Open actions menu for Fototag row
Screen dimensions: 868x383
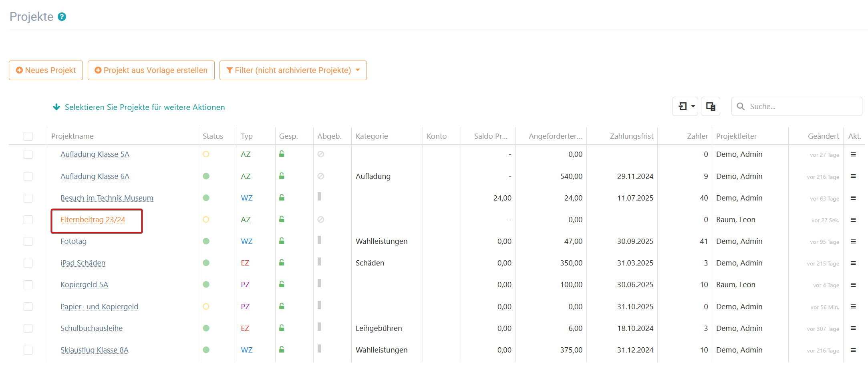pos(853,241)
